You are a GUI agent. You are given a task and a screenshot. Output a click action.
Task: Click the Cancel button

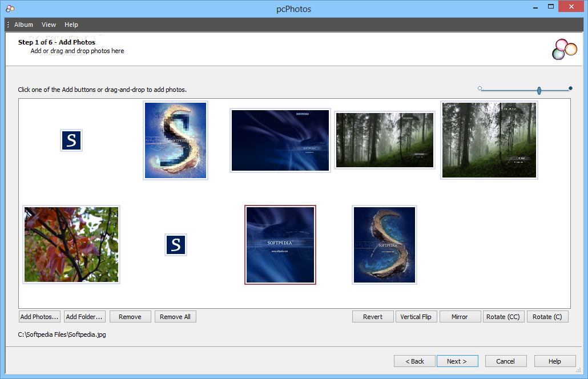pos(506,361)
